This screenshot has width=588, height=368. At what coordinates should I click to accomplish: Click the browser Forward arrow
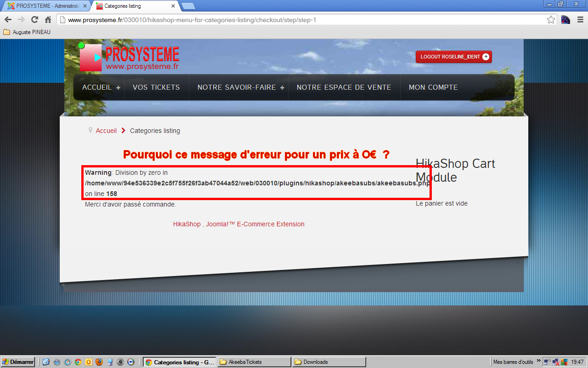[x=21, y=20]
